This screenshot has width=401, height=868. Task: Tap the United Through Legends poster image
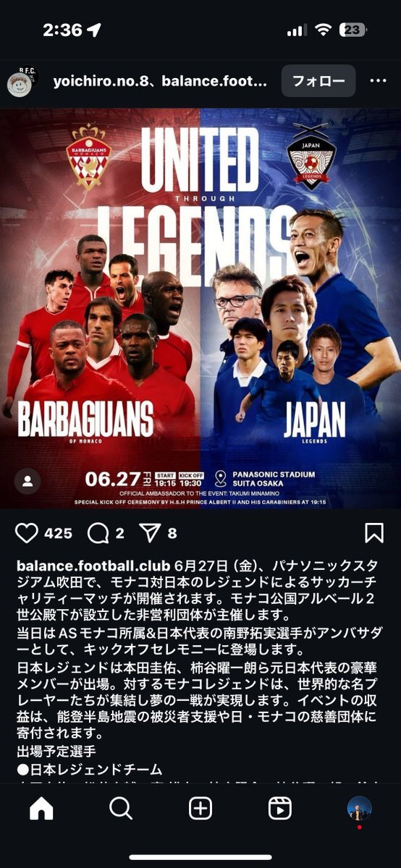(x=200, y=308)
